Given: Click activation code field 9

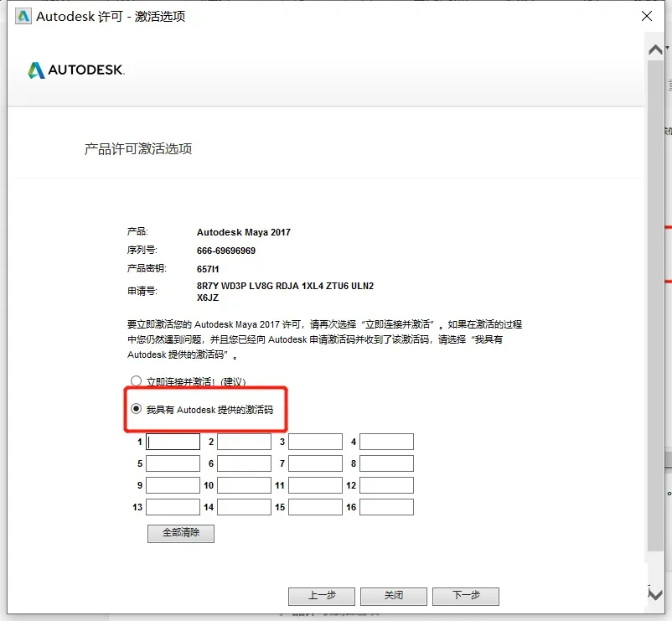Looking at the screenshot, I should 173,485.
